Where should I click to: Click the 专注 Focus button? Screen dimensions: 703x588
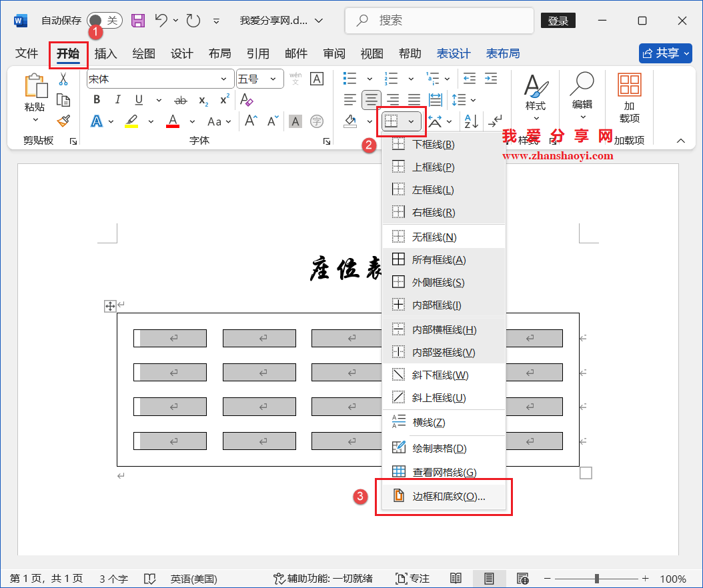[x=412, y=579]
